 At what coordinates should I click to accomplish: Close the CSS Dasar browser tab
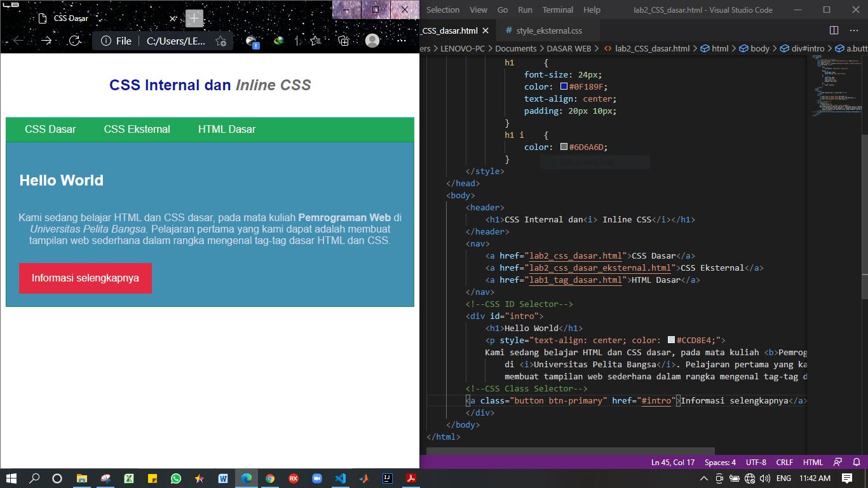[173, 18]
